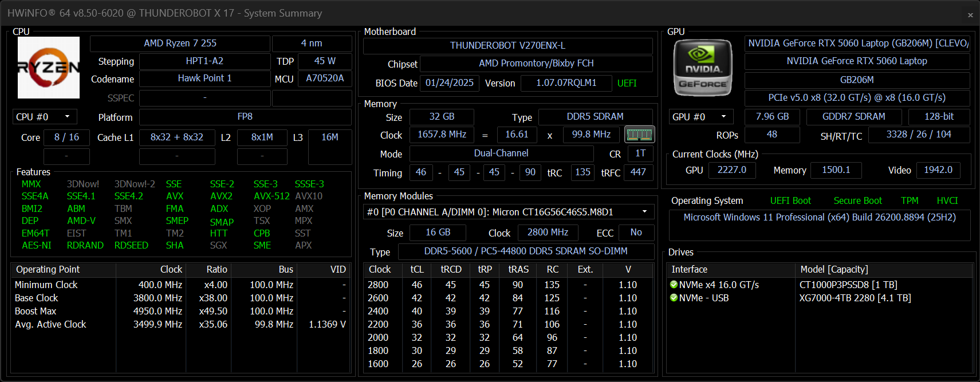980x382 pixels.
Task: Click the HVCI status label
Action: click(947, 200)
